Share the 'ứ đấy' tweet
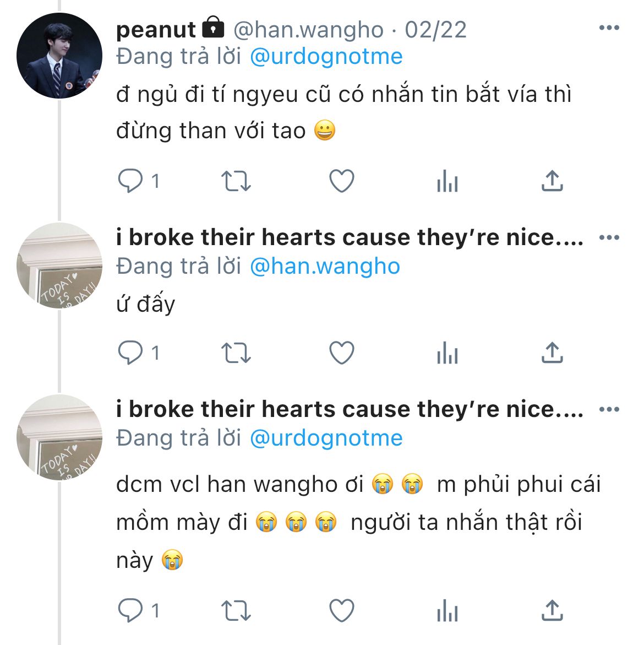 pos(552,353)
